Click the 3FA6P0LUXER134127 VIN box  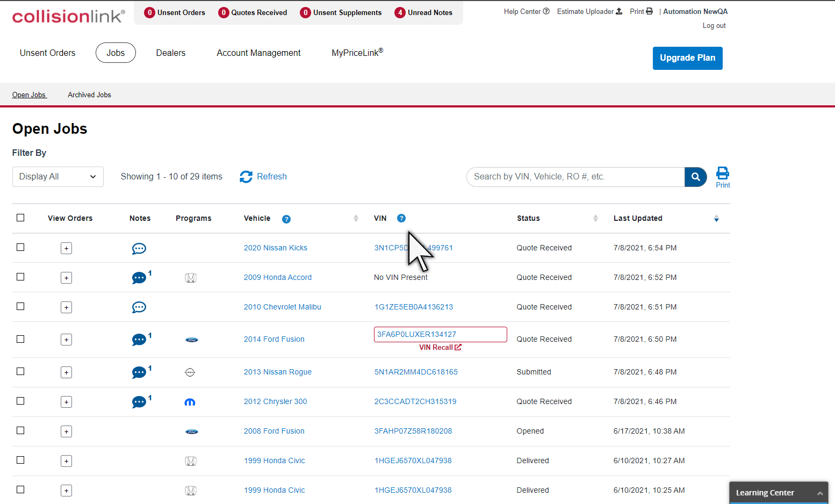[441, 334]
